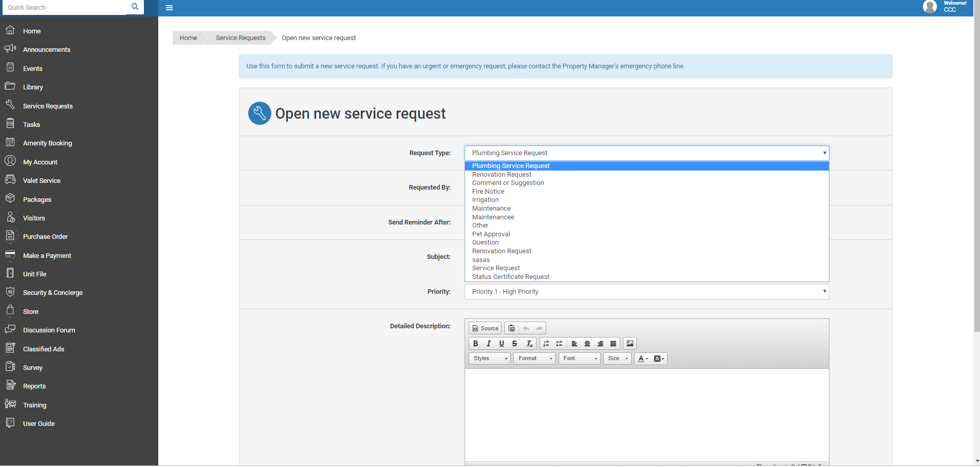
Task: Expand the Font dropdown in the editor
Action: (x=579, y=358)
